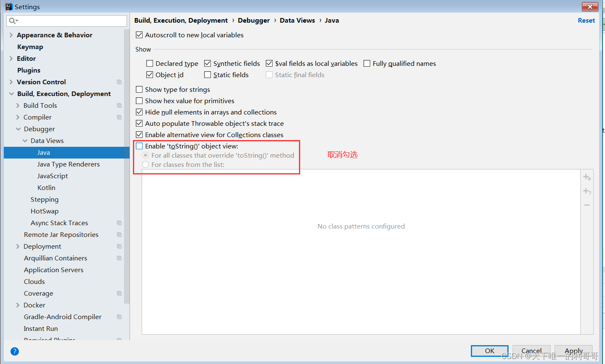Click the add class pattern plus icon
The image size is (605, 364).
[587, 177]
